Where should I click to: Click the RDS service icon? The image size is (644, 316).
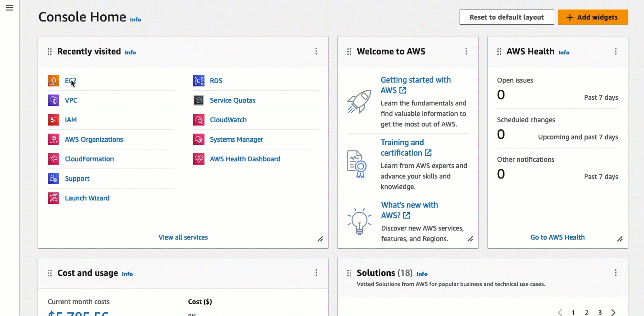click(x=198, y=81)
